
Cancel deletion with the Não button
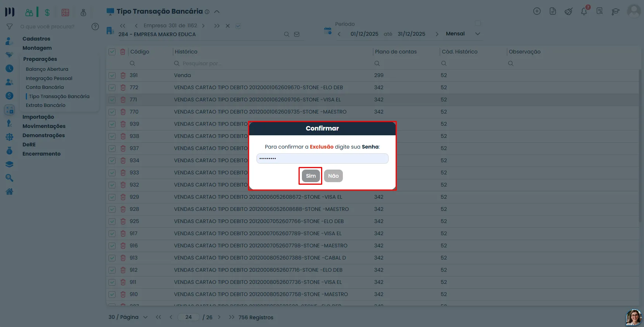click(333, 176)
